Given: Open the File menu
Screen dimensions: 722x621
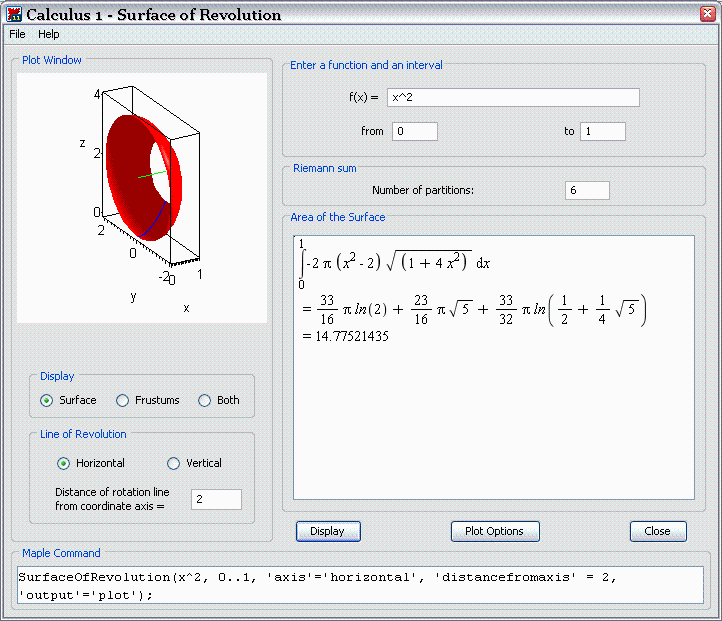Looking at the screenshot, I should tap(17, 34).
